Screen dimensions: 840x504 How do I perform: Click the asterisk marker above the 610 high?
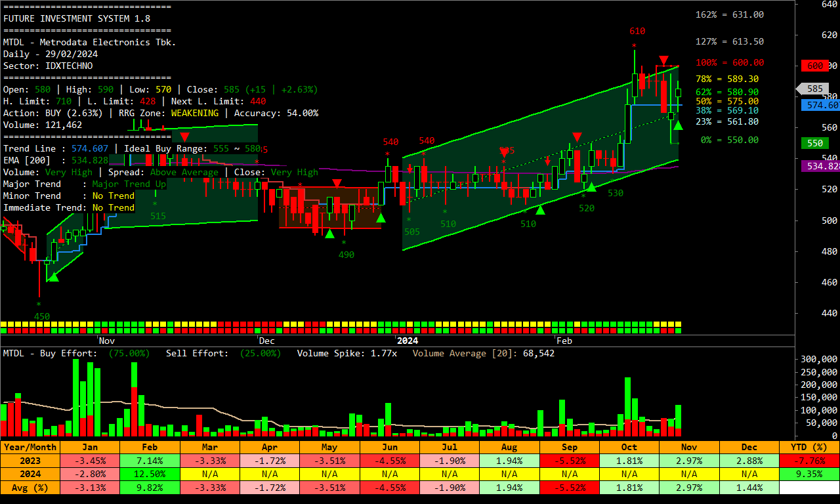[x=634, y=45]
